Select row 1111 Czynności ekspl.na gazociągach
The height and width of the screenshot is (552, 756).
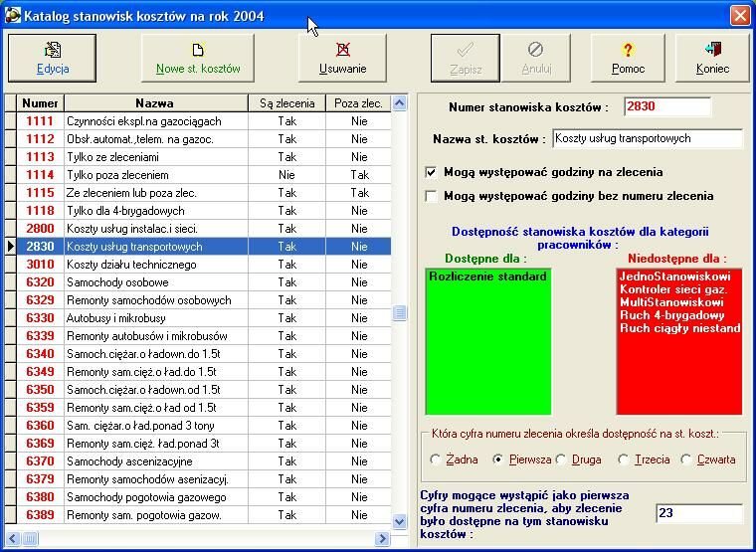coord(204,121)
